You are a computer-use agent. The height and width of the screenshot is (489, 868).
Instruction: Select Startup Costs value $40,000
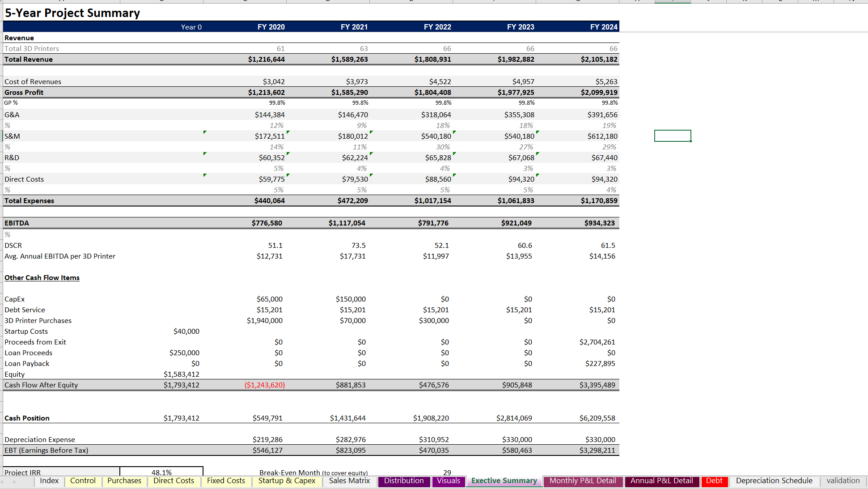pos(186,331)
